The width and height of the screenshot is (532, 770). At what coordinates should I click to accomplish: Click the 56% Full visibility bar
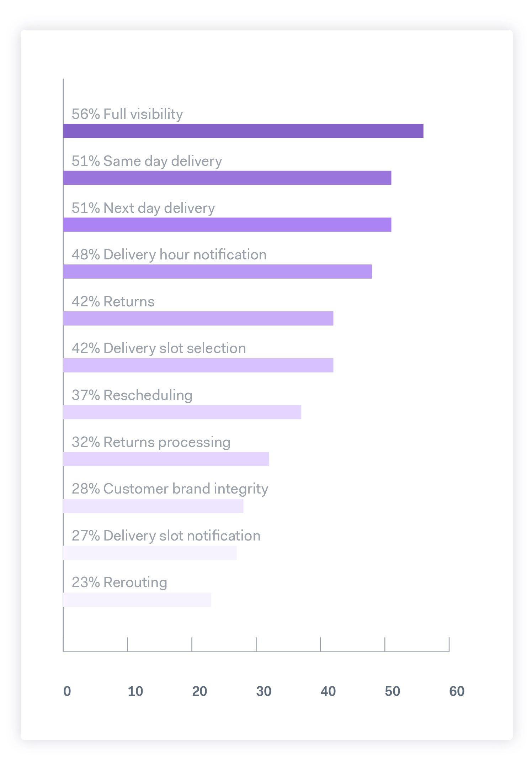243,131
